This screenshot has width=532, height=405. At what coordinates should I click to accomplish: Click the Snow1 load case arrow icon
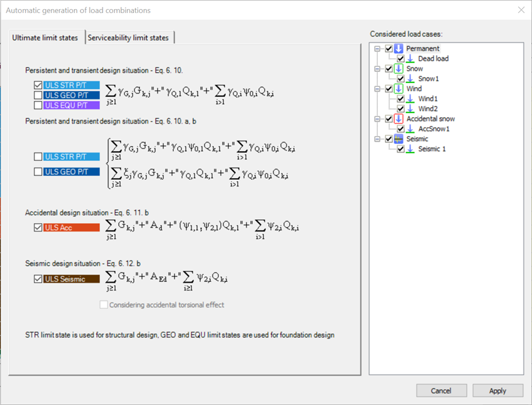point(410,79)
